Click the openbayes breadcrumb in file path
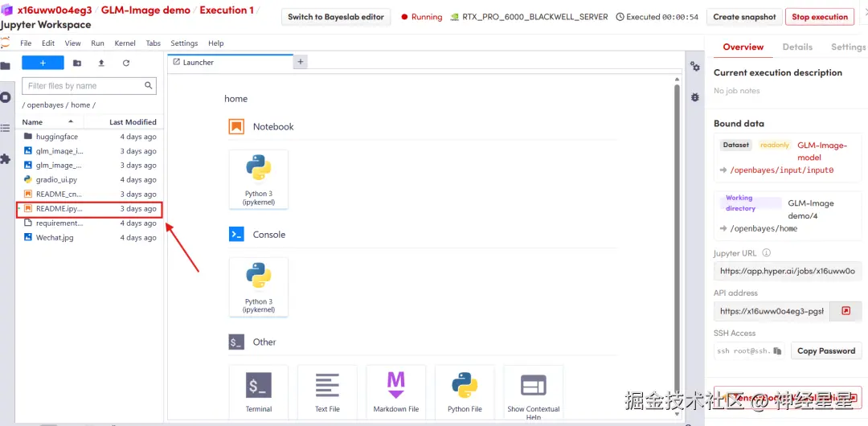868x426 pixels. click(44, 104)
